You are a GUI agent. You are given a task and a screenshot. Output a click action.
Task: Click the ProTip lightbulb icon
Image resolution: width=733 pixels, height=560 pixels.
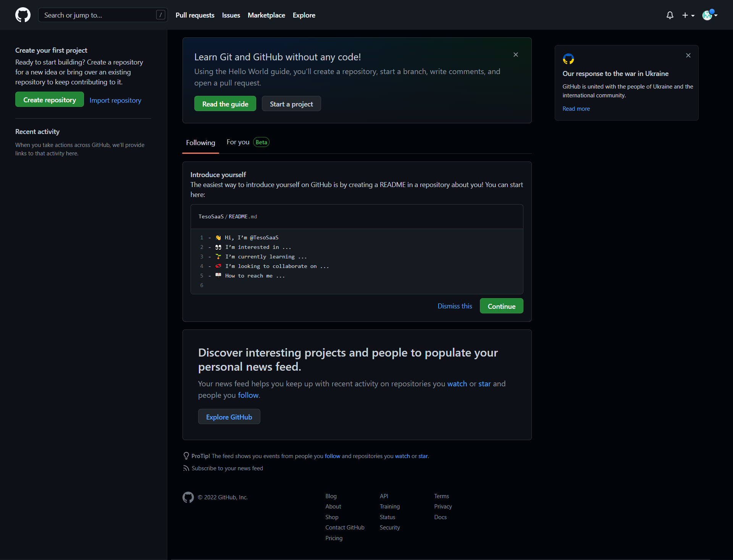[x=186, y=456]
